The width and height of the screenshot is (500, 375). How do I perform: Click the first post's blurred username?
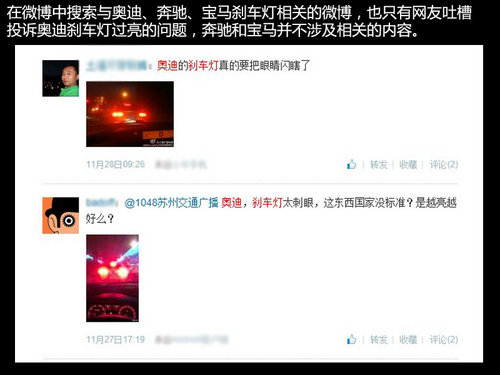tap(117, 66)
